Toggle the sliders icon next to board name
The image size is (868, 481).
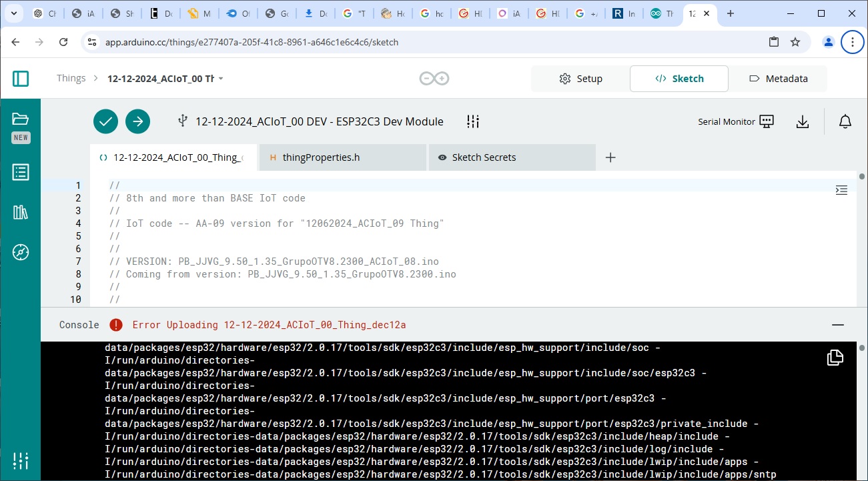pyautogui.click(x=473, y=121)
